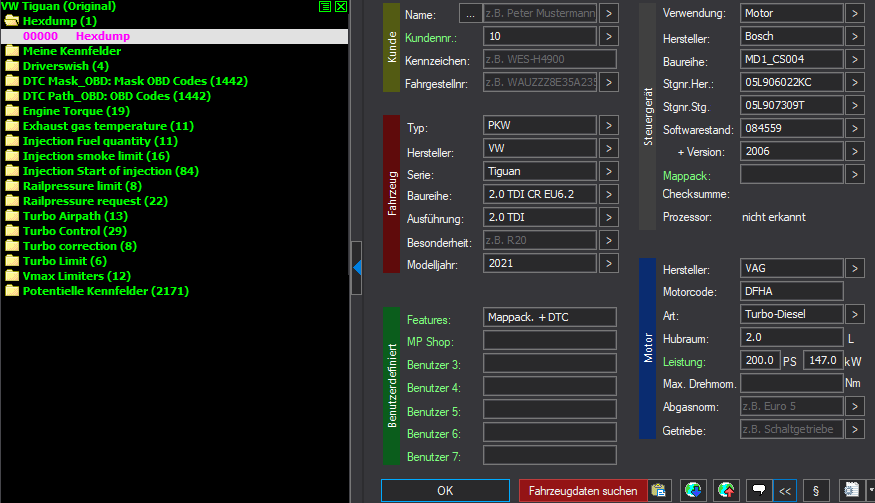Click the double-arrow (<<) collapse button
875x503 pixels.
click(785, 491)
